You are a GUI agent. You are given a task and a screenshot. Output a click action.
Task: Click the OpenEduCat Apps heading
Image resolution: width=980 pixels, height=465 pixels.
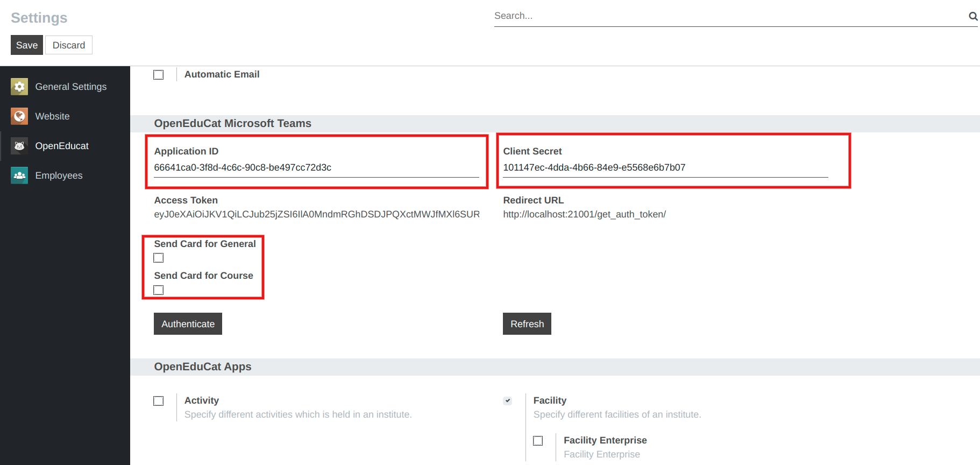(x=203, y=367)
